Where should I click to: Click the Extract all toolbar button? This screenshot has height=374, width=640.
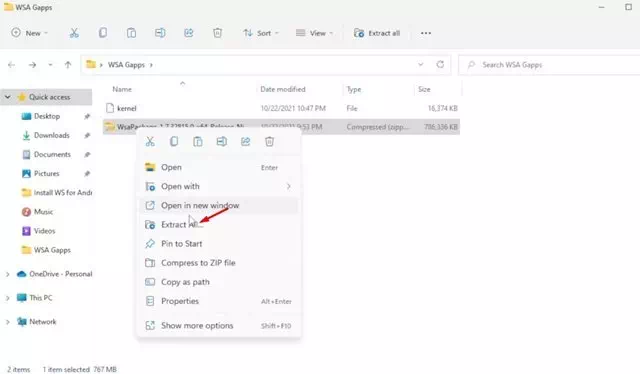click(x=377, y=33)
